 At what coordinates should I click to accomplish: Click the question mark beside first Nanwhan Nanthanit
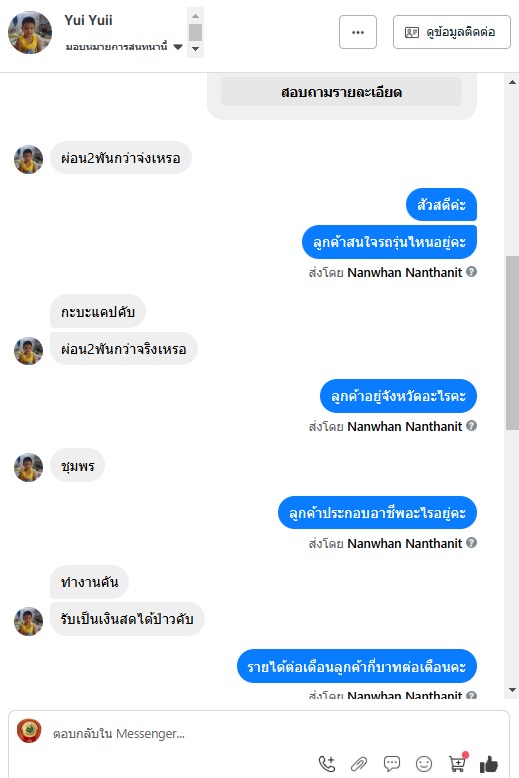point(472,272)
